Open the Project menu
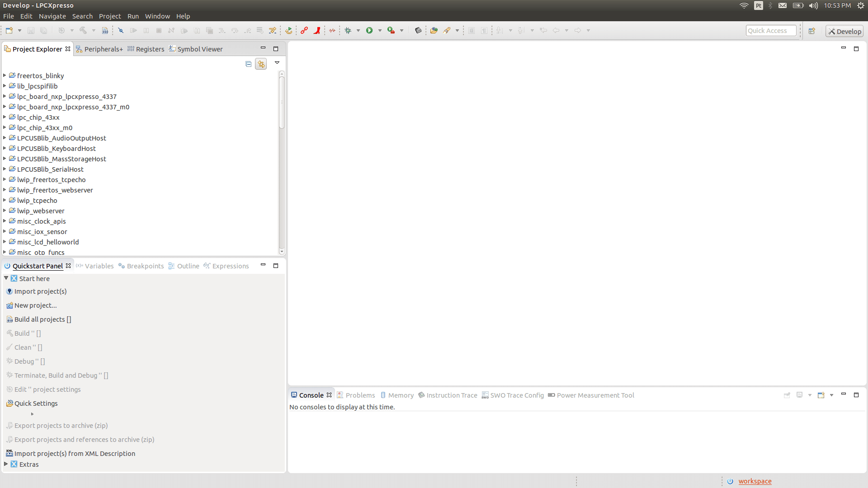 coord(110,16)
